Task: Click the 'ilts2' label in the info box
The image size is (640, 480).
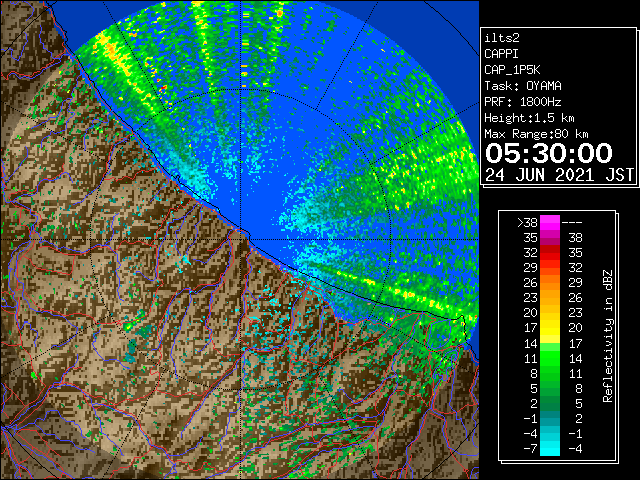Action: [x=502, y=38]
